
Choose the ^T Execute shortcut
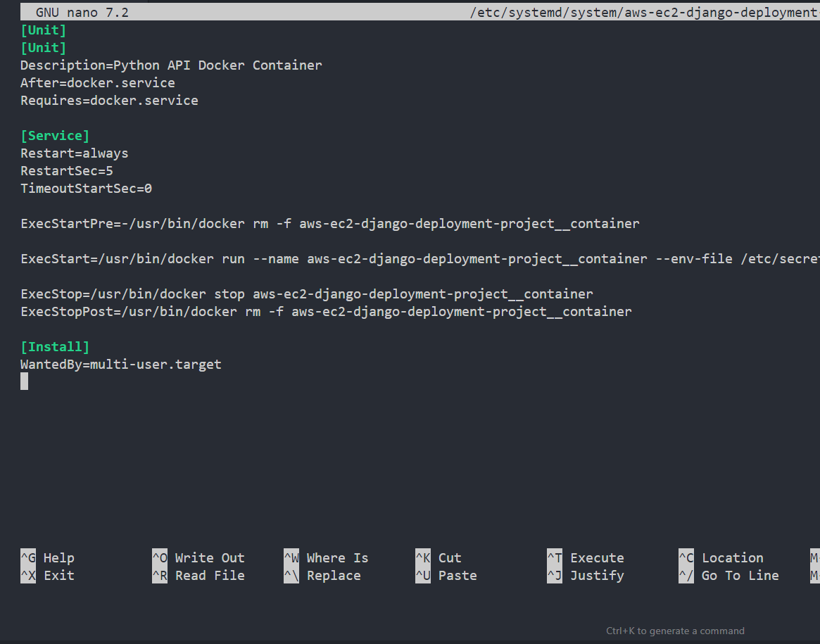click(x=586, y=557)
